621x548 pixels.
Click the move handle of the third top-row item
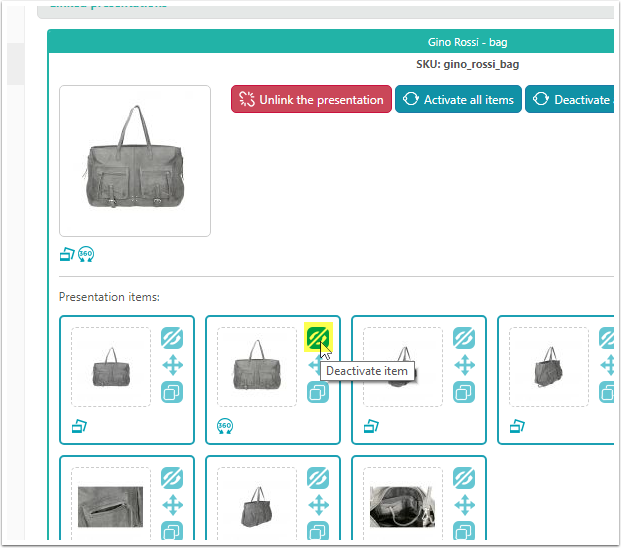(465, 365)
